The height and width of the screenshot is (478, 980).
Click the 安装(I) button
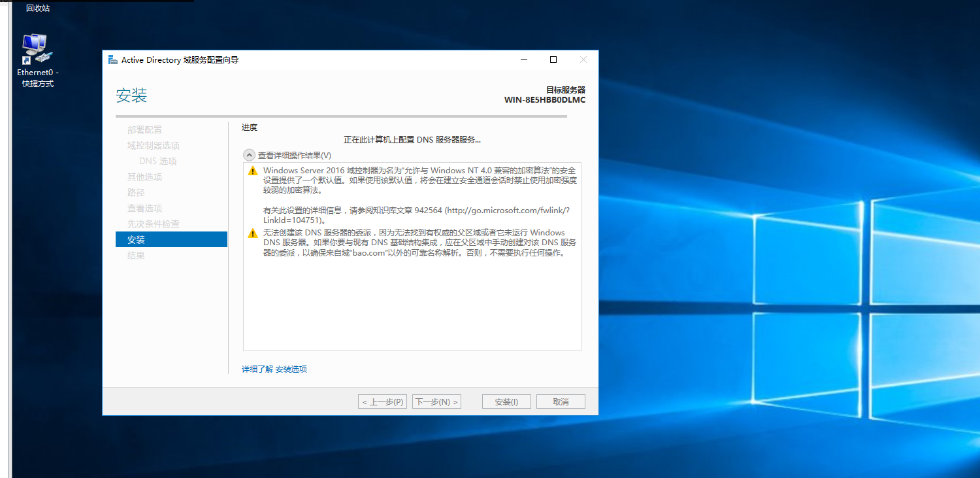[x=506, y=401]
